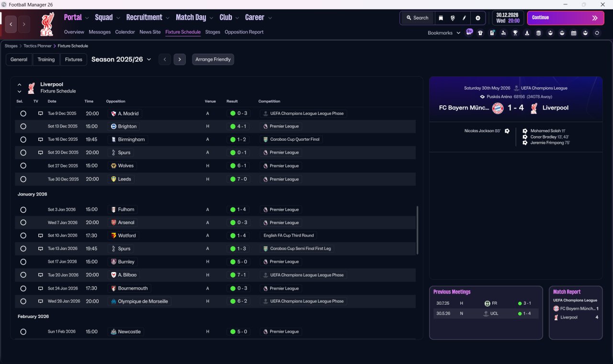Screen dimensions: 613x364
Task: Click the world globe icon in the top bar
Action: click(x=453, y=18)
